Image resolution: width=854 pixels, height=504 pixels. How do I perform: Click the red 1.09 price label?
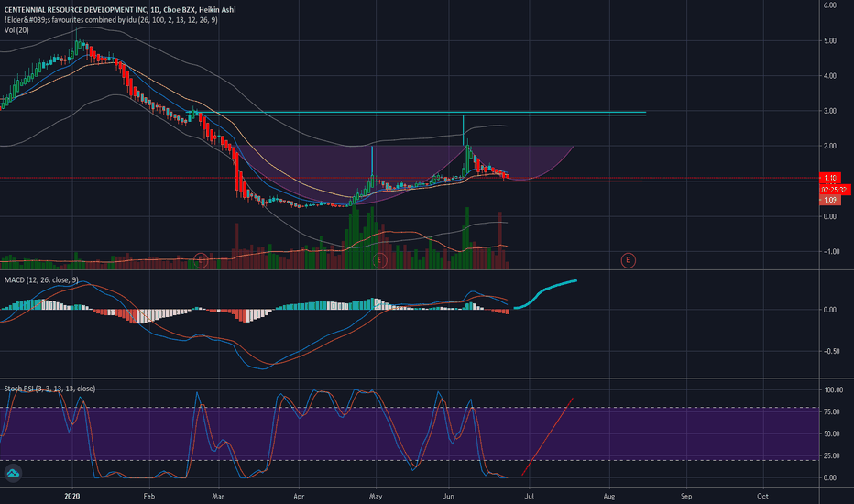pyautogui.click(x=830, y=200)
